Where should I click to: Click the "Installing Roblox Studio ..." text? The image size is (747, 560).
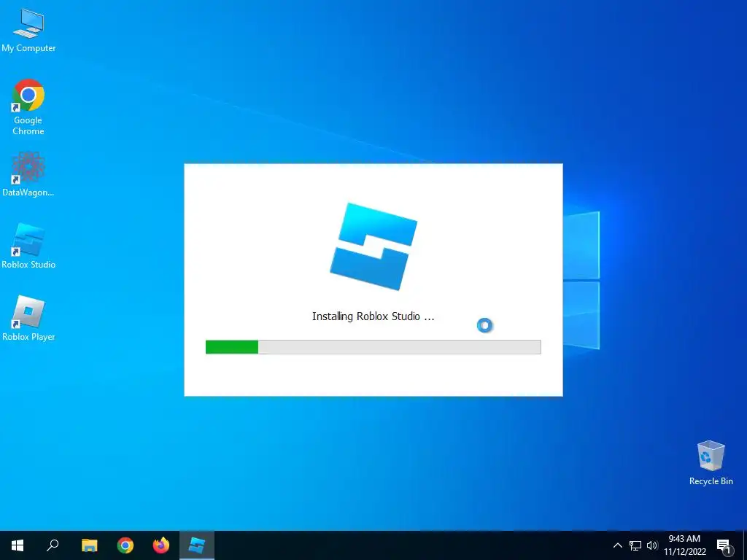click(x=373, y=316)
